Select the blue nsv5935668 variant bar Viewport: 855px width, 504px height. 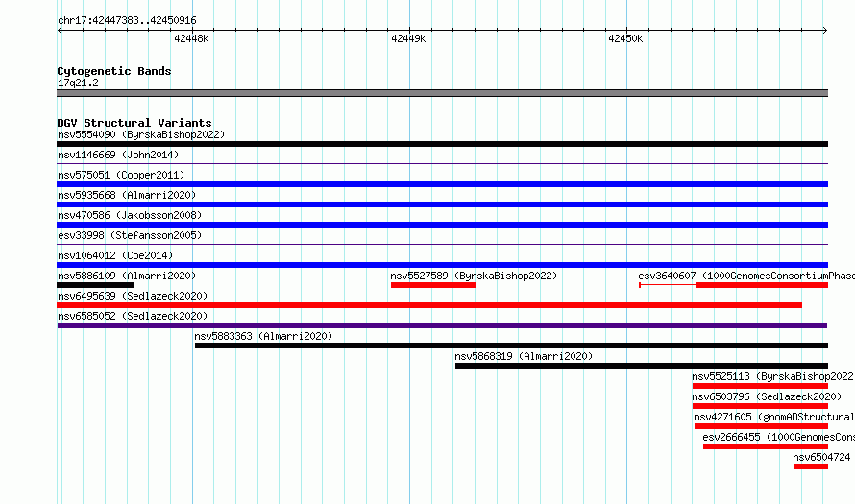[x=442, y=204]
